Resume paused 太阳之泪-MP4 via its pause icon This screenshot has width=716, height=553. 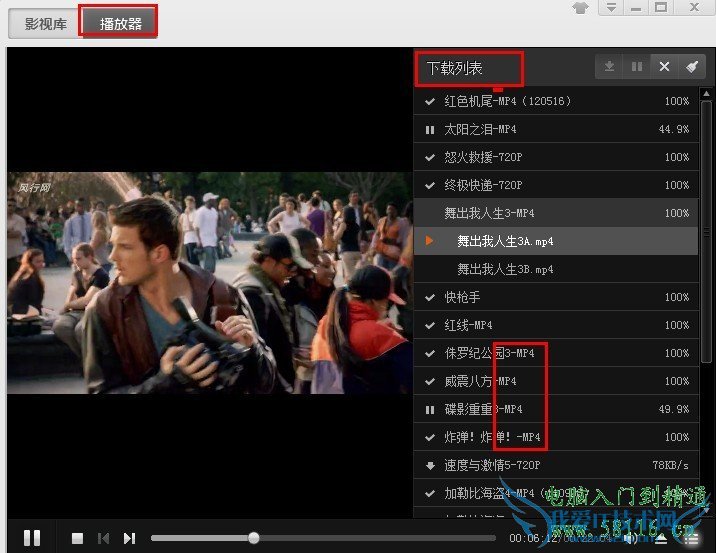point(430,130)
